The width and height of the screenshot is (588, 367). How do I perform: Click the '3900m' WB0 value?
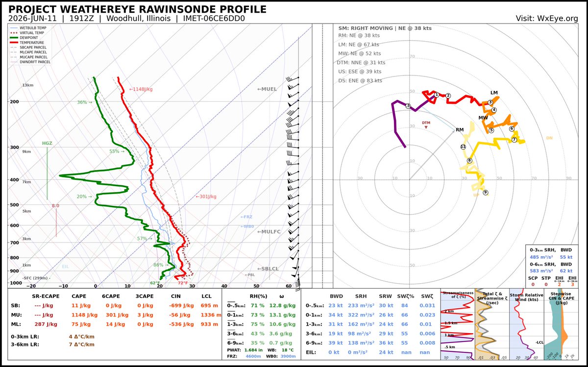(x=288, y=357)
